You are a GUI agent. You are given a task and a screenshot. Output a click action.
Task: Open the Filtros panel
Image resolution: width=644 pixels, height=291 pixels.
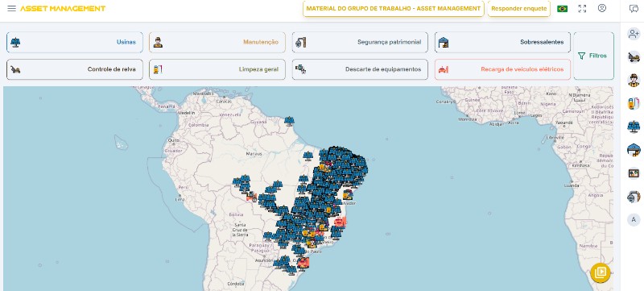[593, 56]
